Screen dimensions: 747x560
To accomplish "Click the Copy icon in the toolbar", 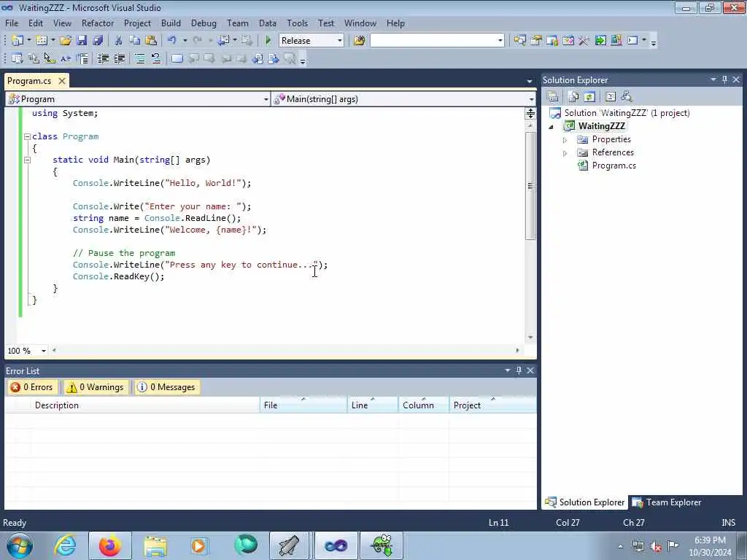I will click(x=135, y=41).
